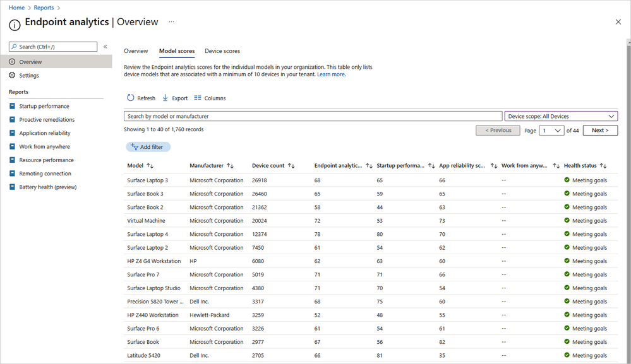Click the Startup performance report icon
This screenshot has height=364, width=631.
coord(12,106)
